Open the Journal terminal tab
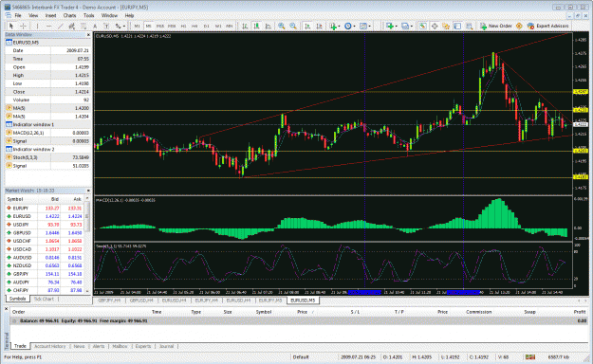 tap(166, 346)
